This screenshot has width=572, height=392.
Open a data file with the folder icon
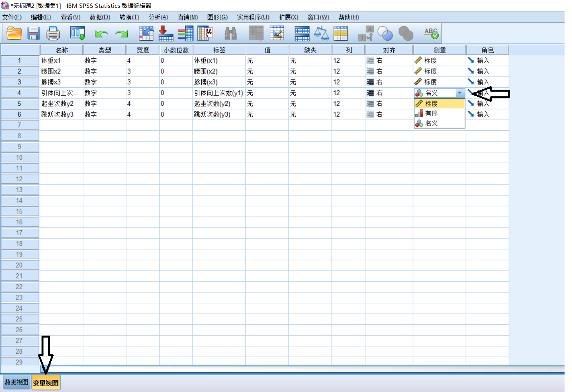coord(14,34)
